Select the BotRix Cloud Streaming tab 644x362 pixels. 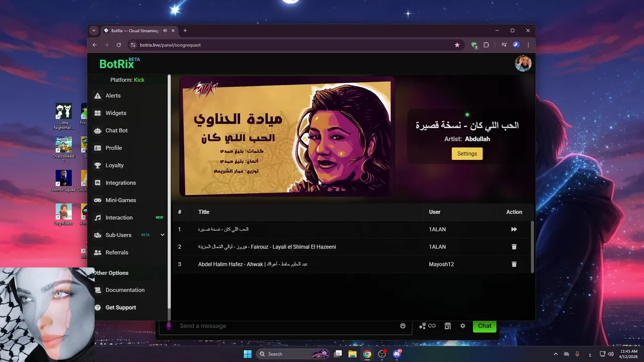point(135,31)
